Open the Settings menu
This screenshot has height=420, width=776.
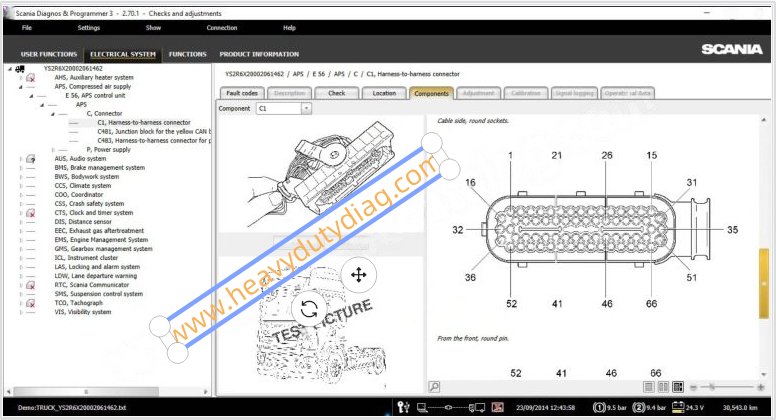pyautogui.click(x=89, y=28)
